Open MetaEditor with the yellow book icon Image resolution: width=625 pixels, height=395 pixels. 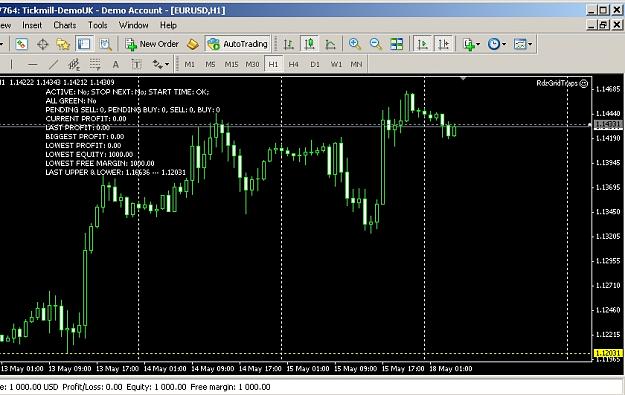(x=193, y=44)
